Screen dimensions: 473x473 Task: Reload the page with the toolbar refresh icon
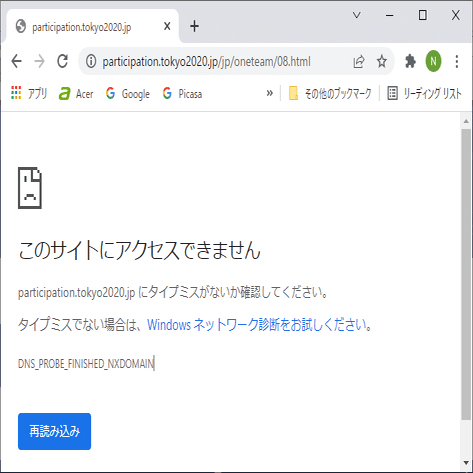click(x=63, y=61)
